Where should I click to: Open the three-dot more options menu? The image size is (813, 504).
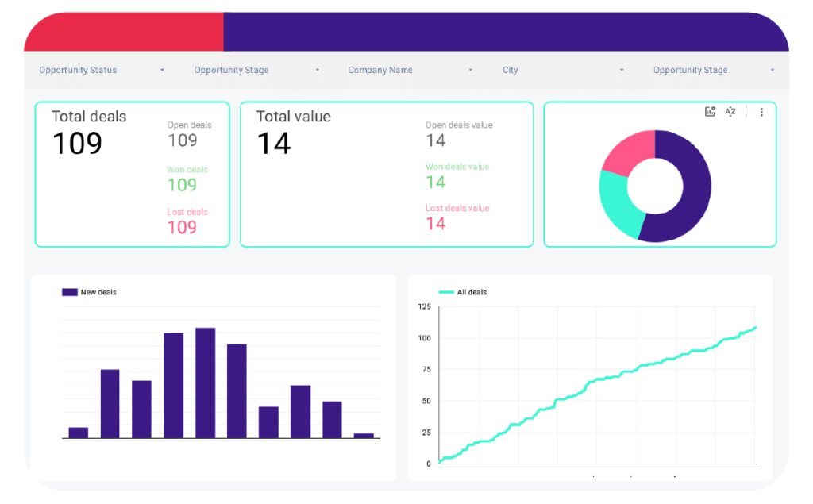coord(761,113)
